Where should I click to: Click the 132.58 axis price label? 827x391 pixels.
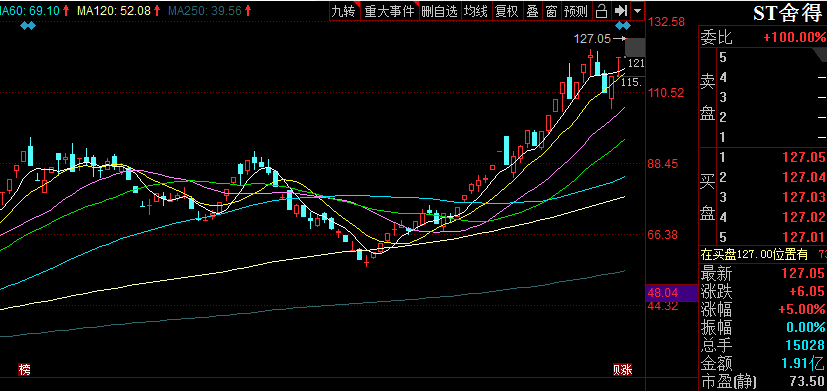coord(667,22)
